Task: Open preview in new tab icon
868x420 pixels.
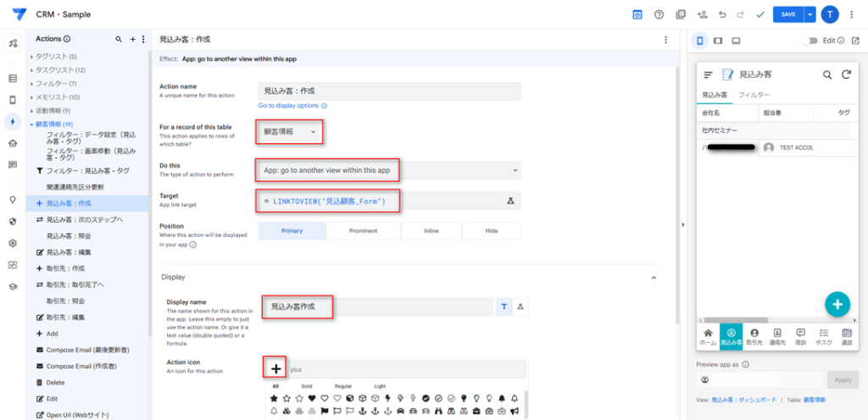Action: click(x=856, y=41)
